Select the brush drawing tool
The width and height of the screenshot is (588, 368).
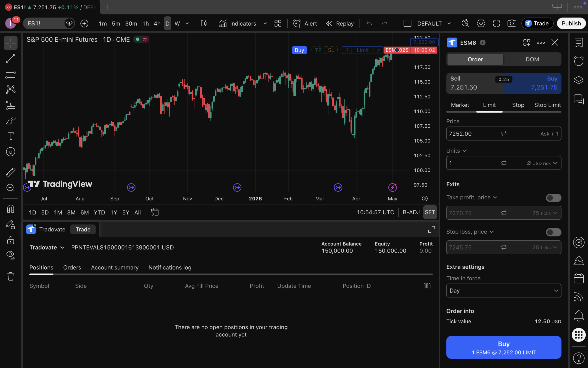point(10,121)
